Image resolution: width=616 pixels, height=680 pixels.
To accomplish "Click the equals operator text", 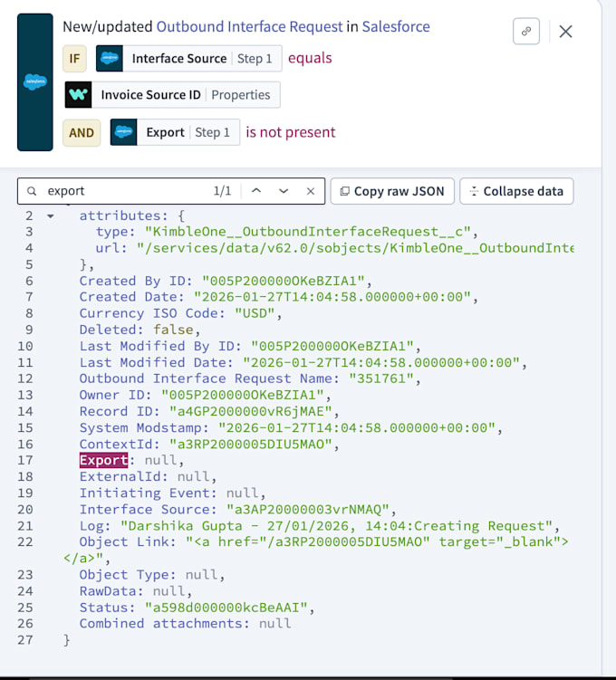I will click(310, 58).
